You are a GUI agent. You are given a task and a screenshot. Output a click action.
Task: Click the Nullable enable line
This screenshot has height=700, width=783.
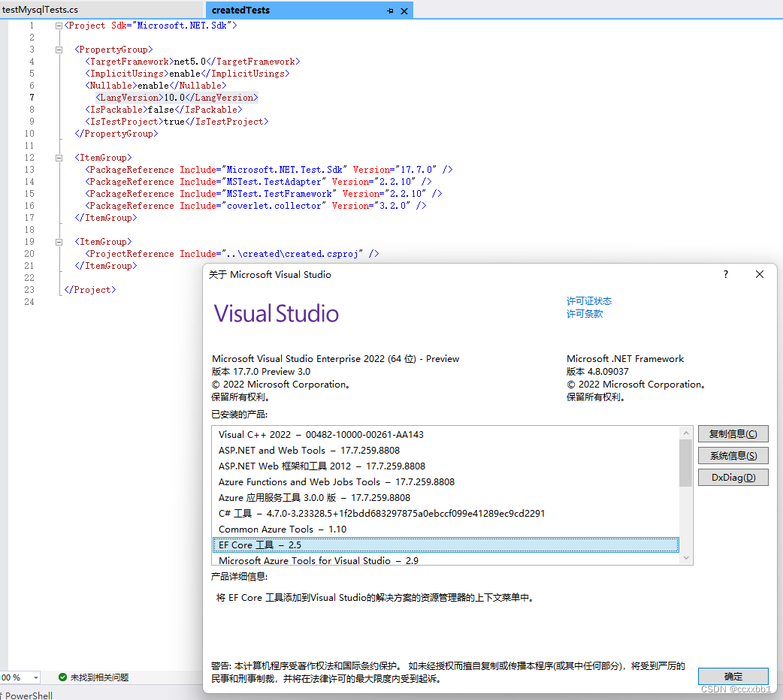(x=156, y=86)
